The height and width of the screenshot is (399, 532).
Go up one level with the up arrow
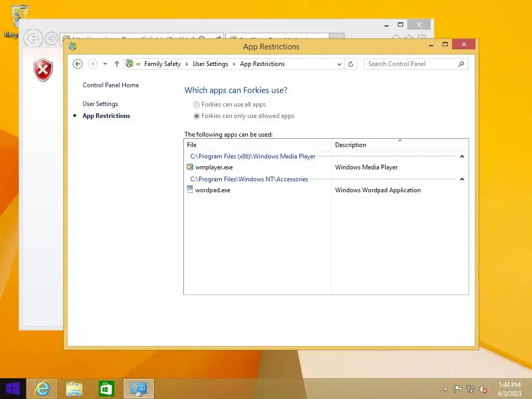[x=117, y=64]
